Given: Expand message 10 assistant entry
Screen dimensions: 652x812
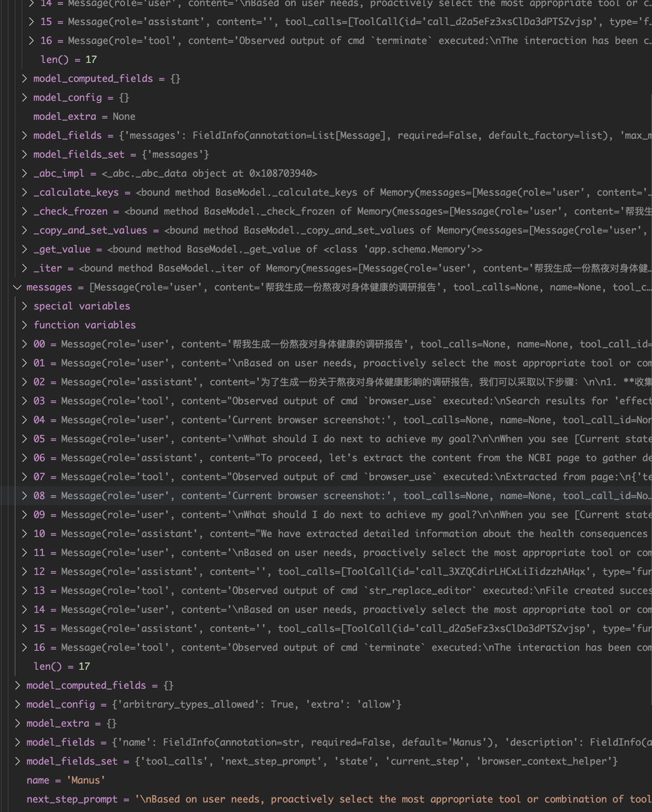Looking at the screenshot, I should 25,534.
